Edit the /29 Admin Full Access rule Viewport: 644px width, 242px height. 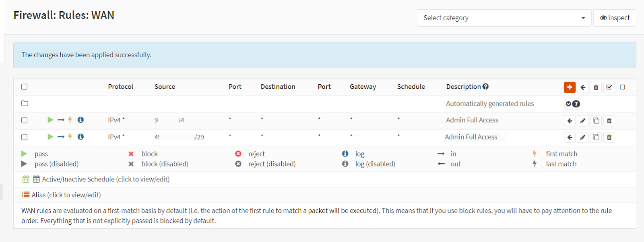point(583,138)
